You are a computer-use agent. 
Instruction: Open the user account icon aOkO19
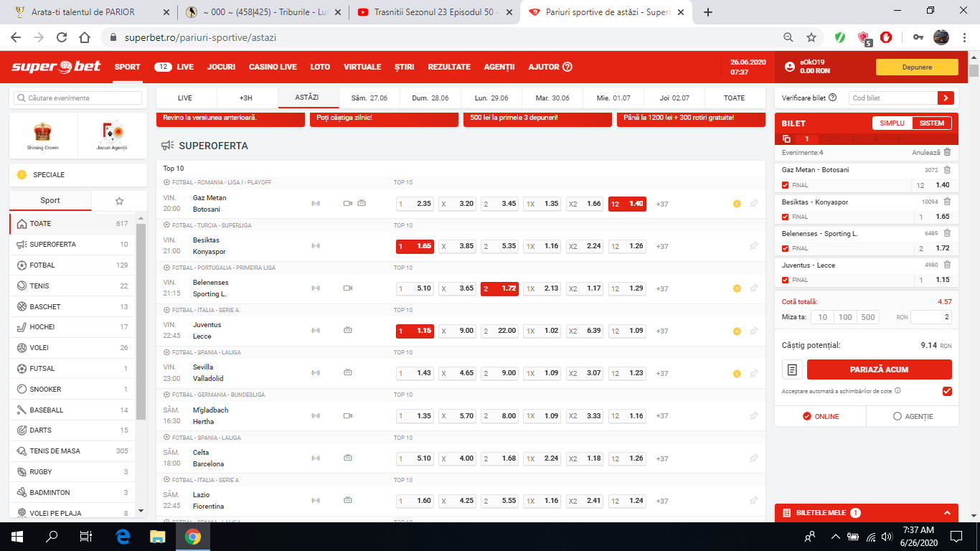790,67
